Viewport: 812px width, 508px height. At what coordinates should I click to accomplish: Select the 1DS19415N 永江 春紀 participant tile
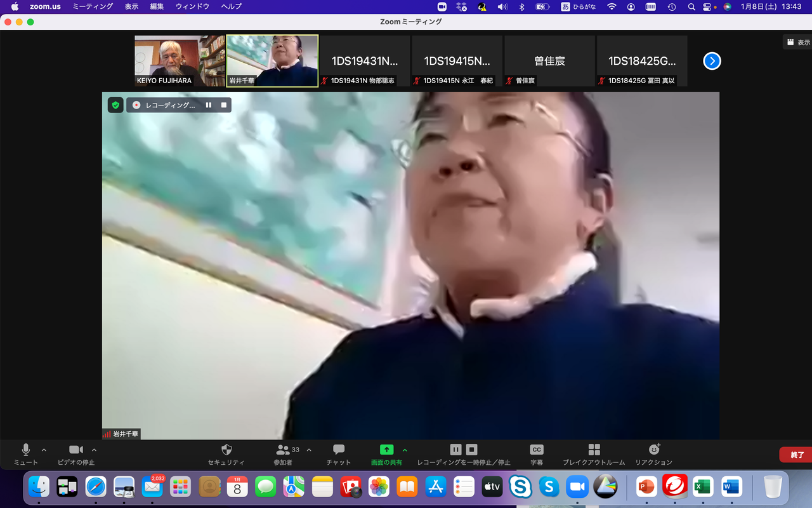(x=457, y=61)
